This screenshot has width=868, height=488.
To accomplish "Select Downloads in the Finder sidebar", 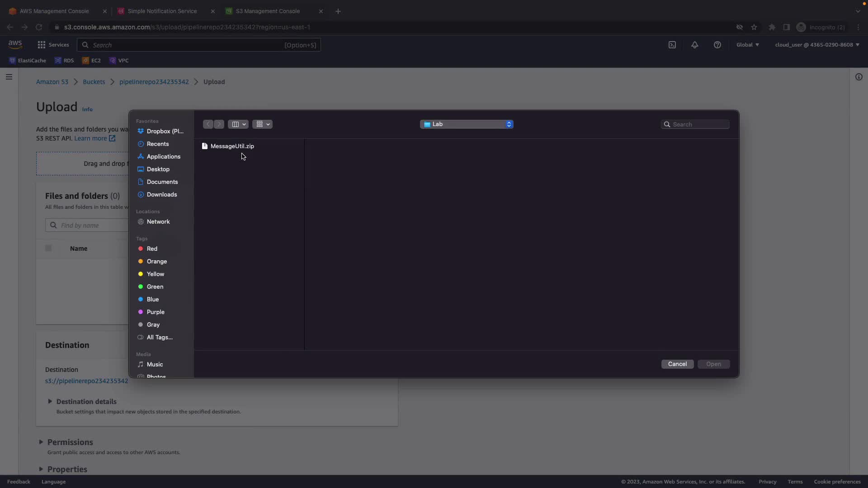I will 161,194.
